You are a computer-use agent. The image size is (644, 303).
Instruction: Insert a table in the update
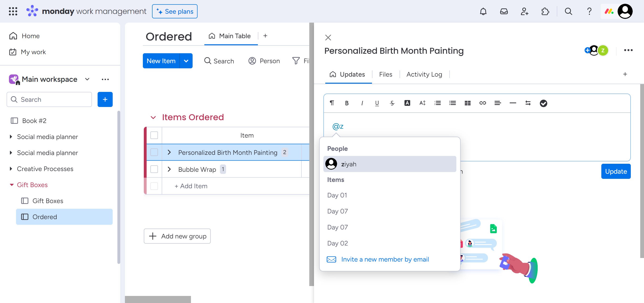point(467,103)
